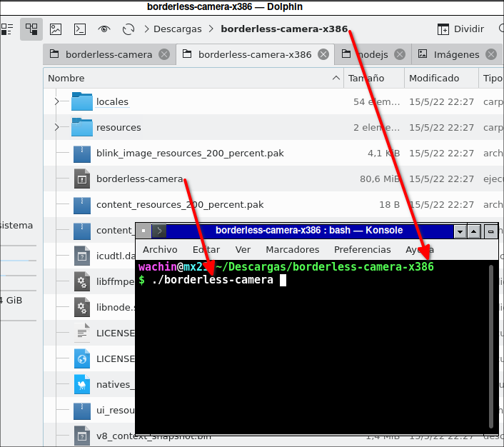Click the Dividir split view button

(x=460, y=29)
